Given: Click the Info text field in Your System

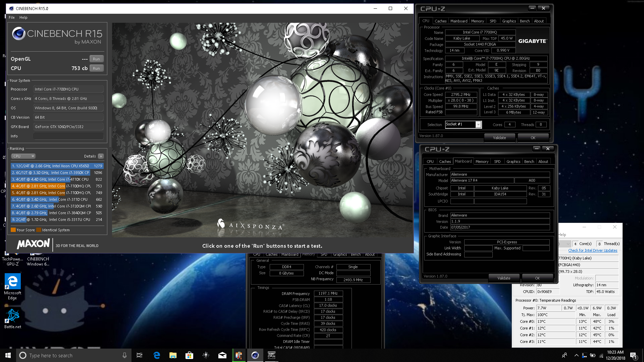Looking at the screenshot, I should [x=68, y=136].
